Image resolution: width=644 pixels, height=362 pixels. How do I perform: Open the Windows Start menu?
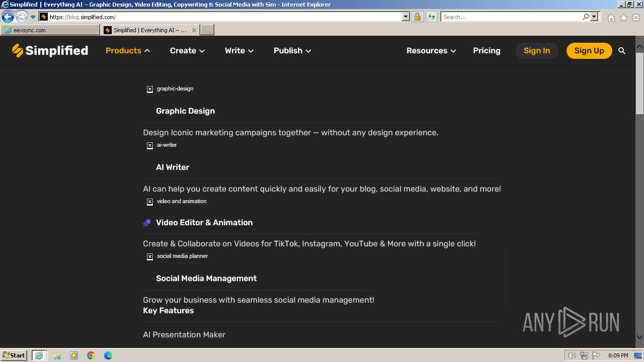coord(14,355)
